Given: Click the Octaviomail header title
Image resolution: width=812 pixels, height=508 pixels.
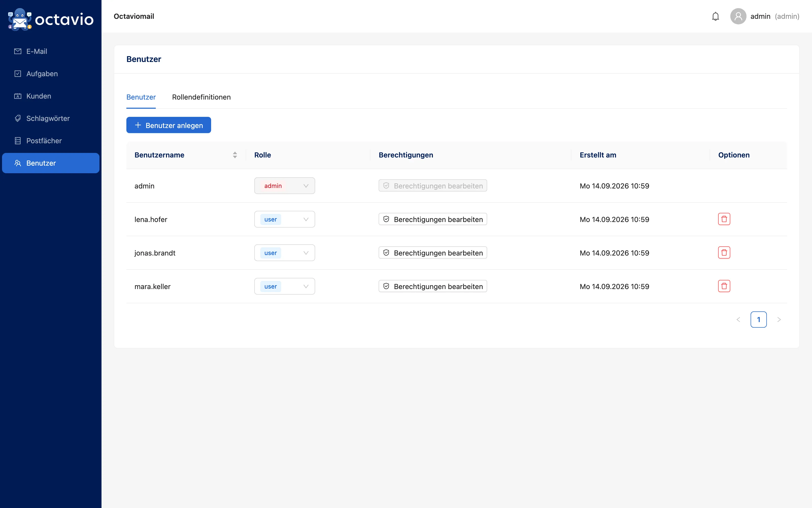Looking at the screenshot, I should click(134, 17).
